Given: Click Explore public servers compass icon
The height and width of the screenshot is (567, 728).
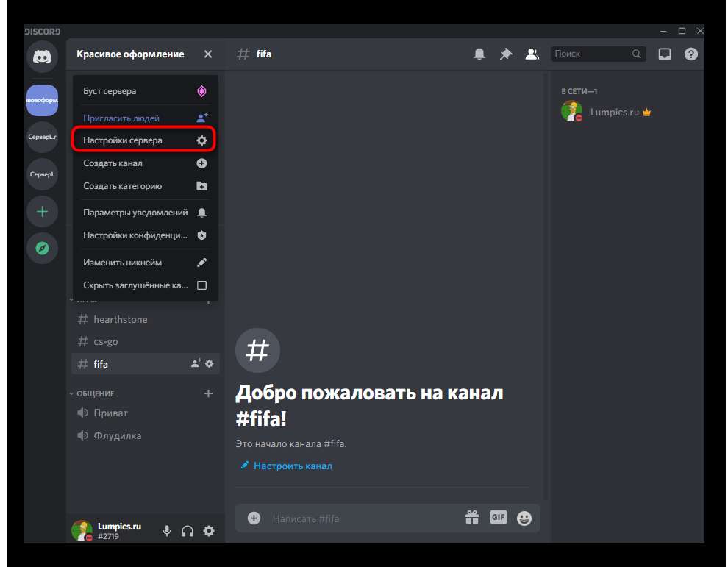Looking at the screenshot, I should point(42,249).
